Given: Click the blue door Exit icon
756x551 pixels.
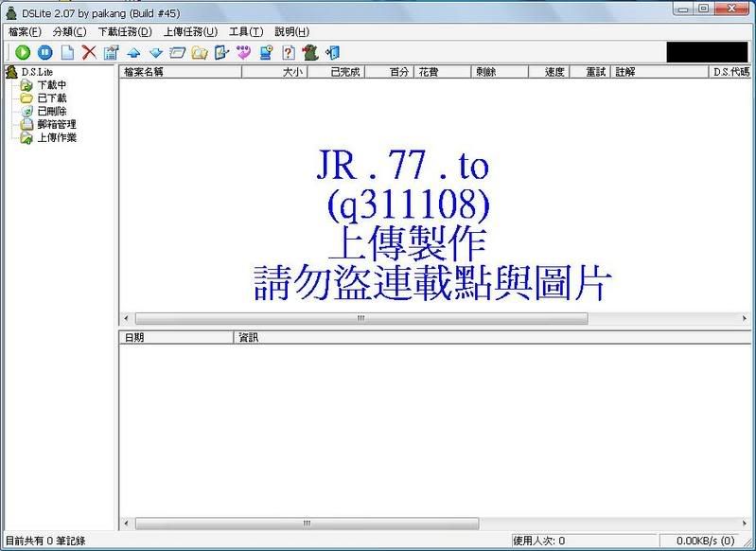Looking at the screenshot, I should [333, 52].
